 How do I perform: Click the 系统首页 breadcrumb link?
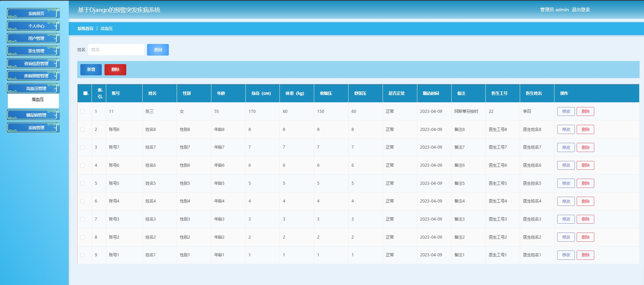[85, 29]
